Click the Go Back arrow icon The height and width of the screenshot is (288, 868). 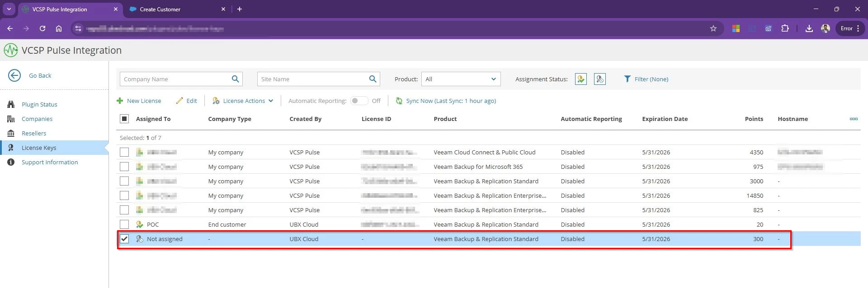coord(14,75)
